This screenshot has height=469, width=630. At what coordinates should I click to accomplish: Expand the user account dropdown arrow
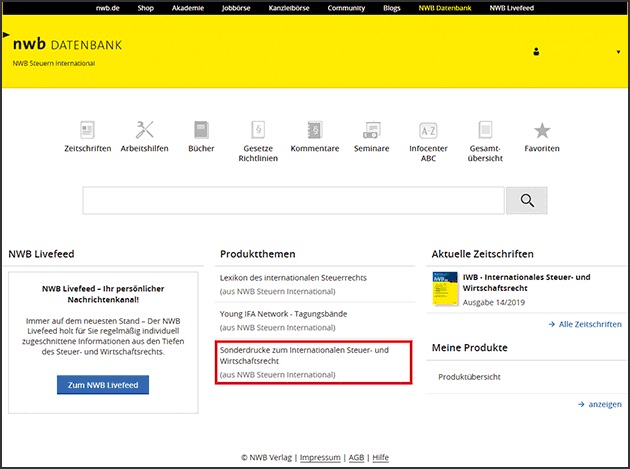coord(617,52)
